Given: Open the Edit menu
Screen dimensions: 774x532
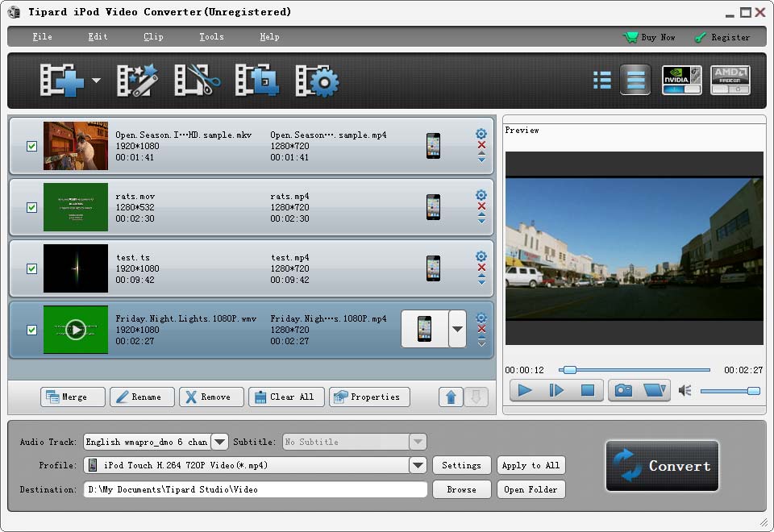Looking at the screenshot, I should 98,36.
